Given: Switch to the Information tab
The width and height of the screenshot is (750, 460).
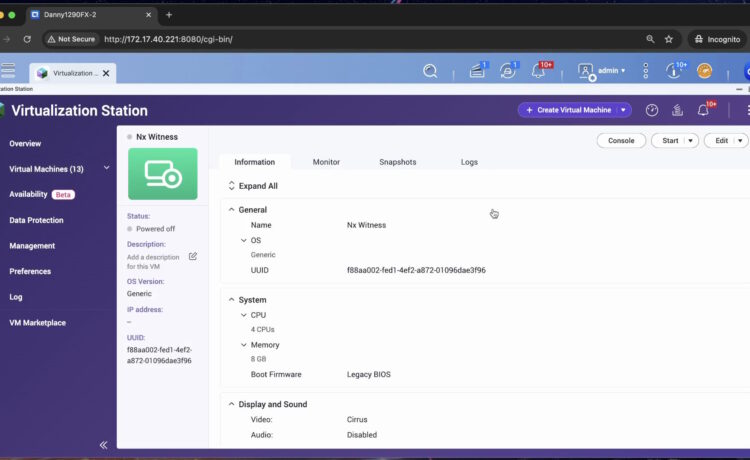Looking at the screenshot, I should coord(254,162).
